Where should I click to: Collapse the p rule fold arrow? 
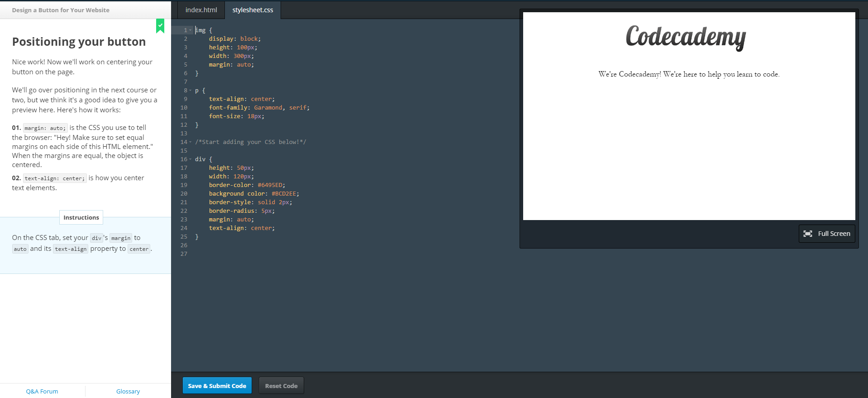(x=191, y=91)
